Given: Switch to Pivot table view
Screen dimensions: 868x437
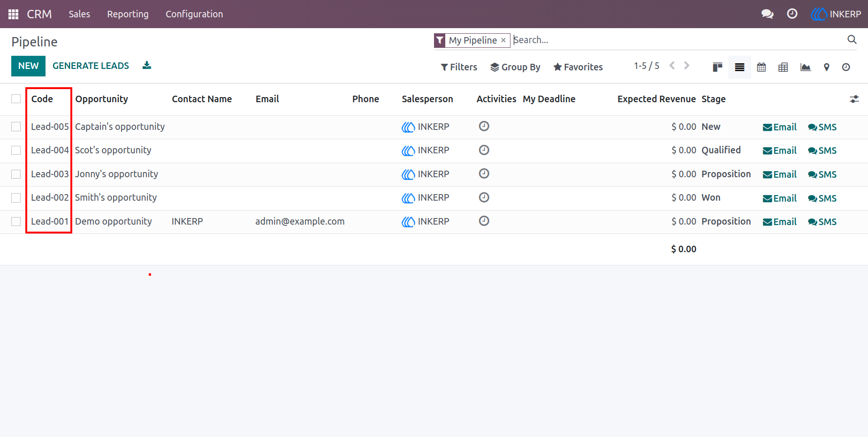Looking at the screenshot, I should tap(783, 67).
